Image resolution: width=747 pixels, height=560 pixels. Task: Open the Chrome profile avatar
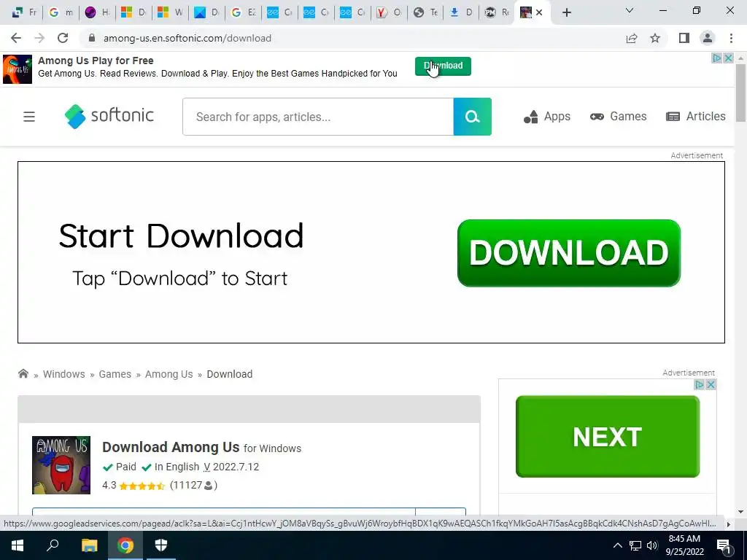(708, 38)
